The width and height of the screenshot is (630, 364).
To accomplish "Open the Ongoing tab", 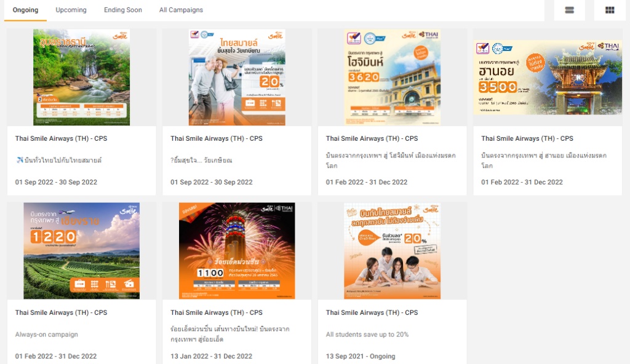I will click(25, 10).
